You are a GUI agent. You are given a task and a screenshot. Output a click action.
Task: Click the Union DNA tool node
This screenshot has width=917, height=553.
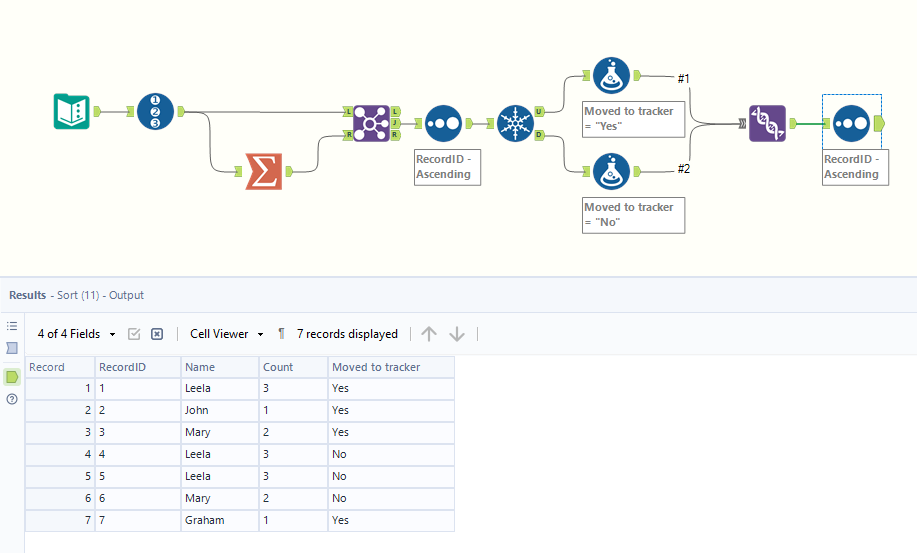click(x=767, y=123)
